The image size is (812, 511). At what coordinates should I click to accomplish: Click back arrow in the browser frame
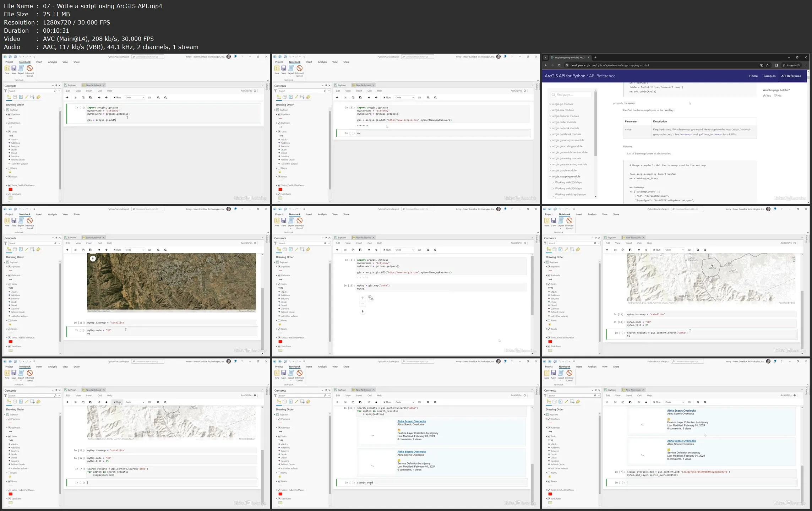(546, 65)
